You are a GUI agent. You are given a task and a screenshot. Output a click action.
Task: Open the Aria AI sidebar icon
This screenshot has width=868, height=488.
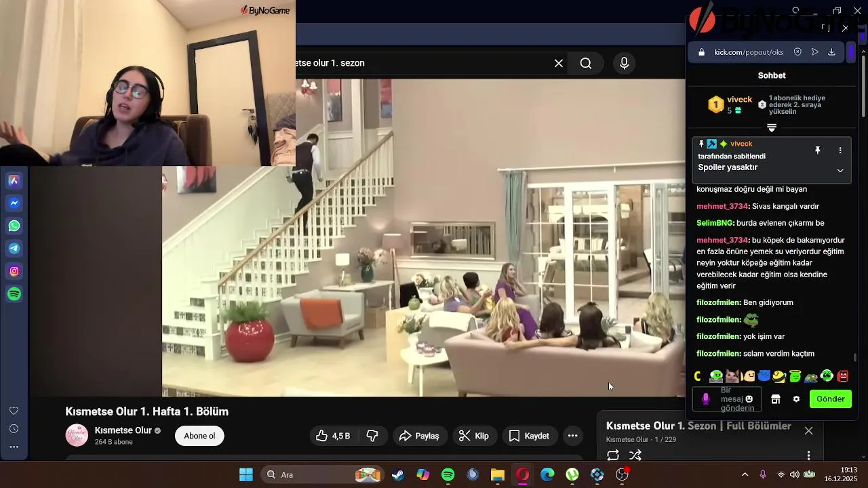(x=14, y=180)
